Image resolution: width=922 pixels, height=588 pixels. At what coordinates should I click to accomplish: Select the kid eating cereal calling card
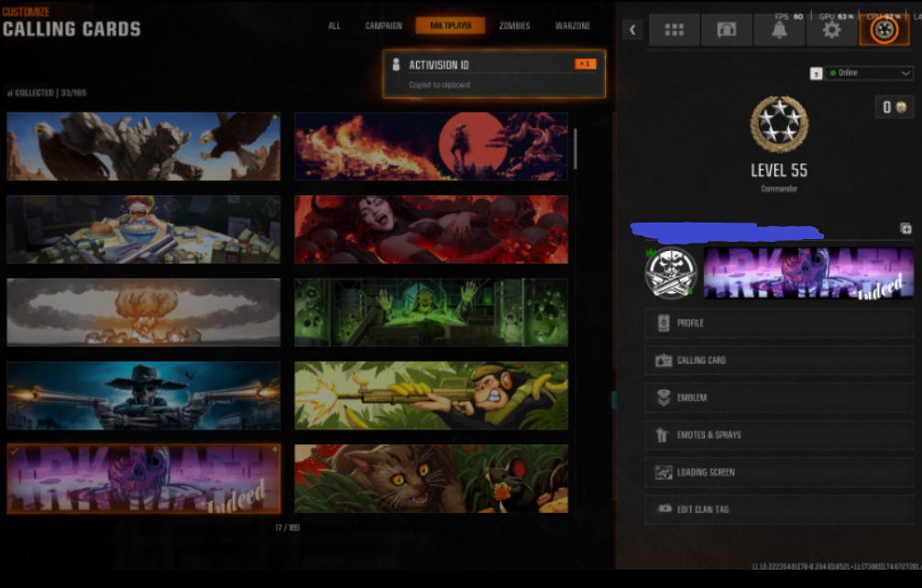pyautogui.click(x=144, y=229)
